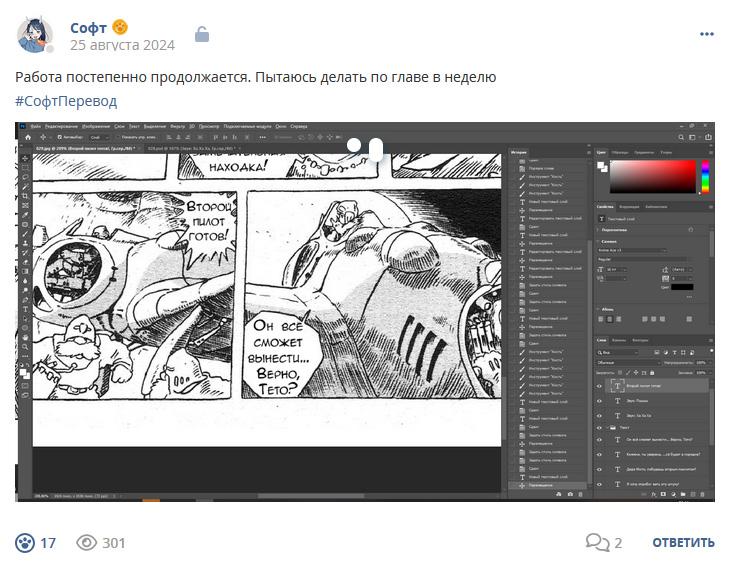Click the Софт profile avatar

[34, 35]
